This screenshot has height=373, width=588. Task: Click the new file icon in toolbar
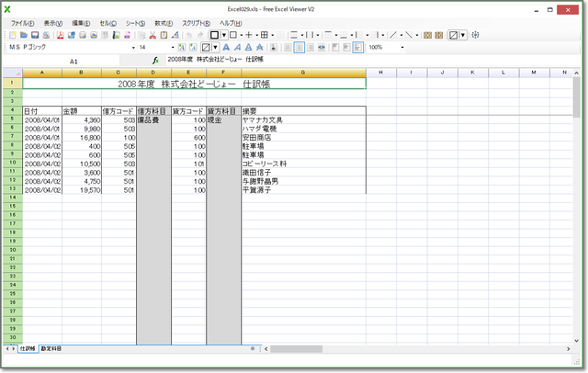coord(13,35)
